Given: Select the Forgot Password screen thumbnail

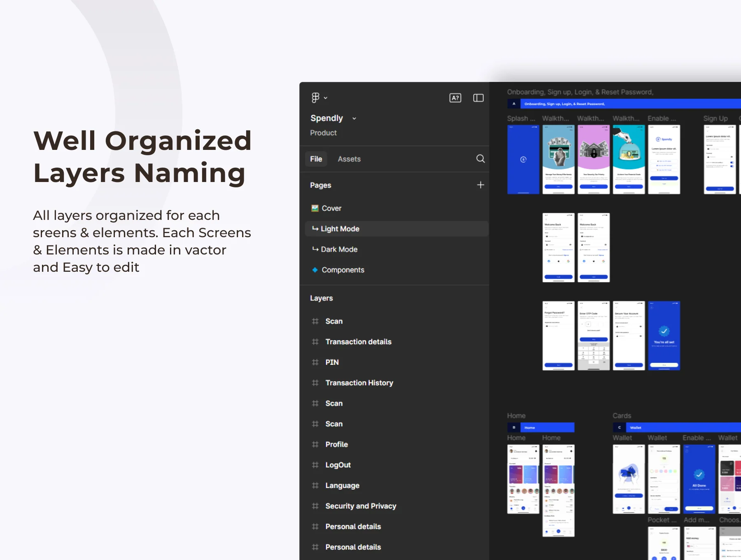Looking at the screenshot, I should [x=559, y=336].
